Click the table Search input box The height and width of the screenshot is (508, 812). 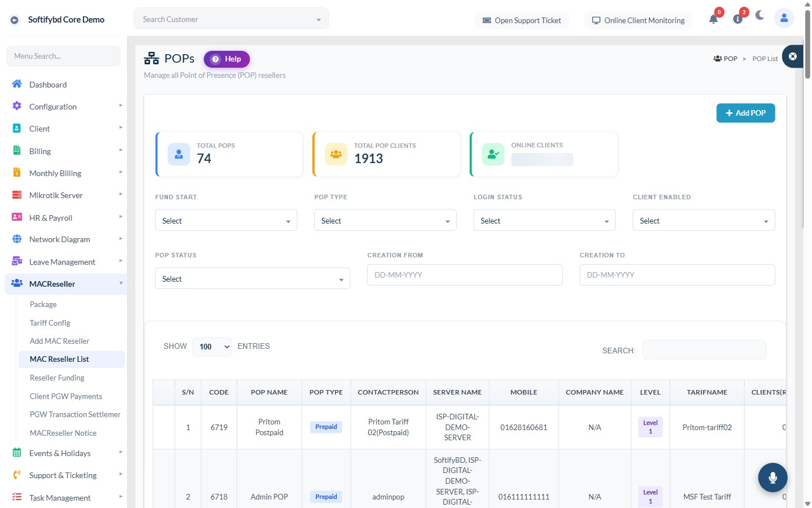pyautogui.click(x=704, y=349)
